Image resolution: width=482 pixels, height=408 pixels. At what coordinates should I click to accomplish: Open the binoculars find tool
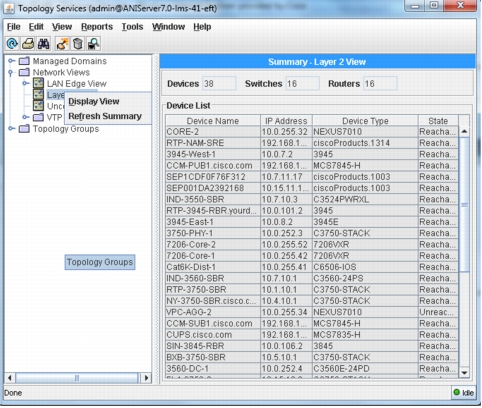coord(44,43)
